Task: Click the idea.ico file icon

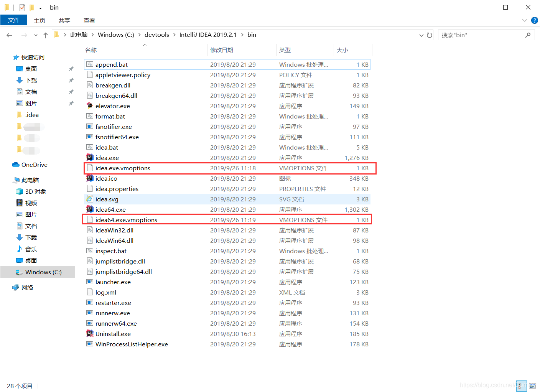Action: pyautogui.click(x=90, y=178)
